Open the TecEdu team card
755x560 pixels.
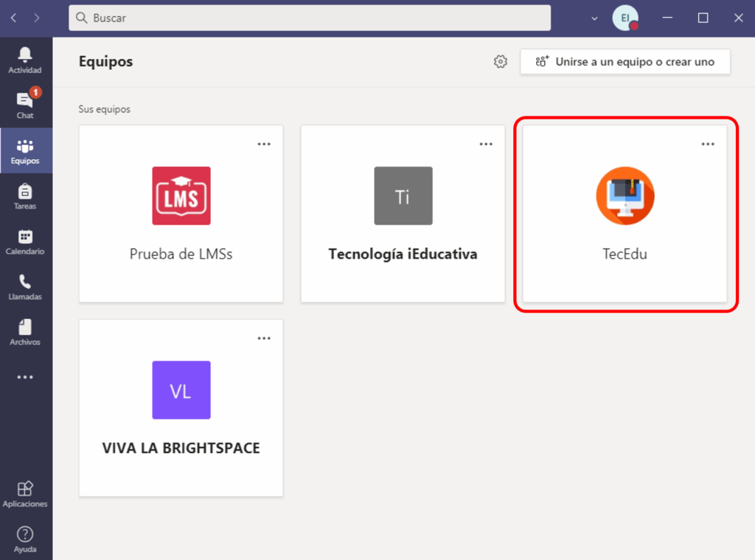pyautogui.click(x=624, y=214)
